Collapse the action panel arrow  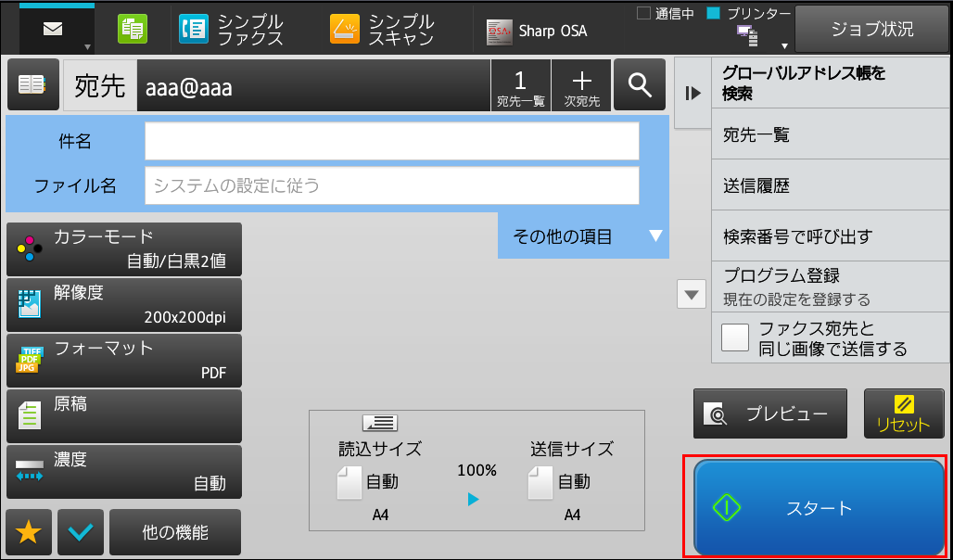point(693,93)
